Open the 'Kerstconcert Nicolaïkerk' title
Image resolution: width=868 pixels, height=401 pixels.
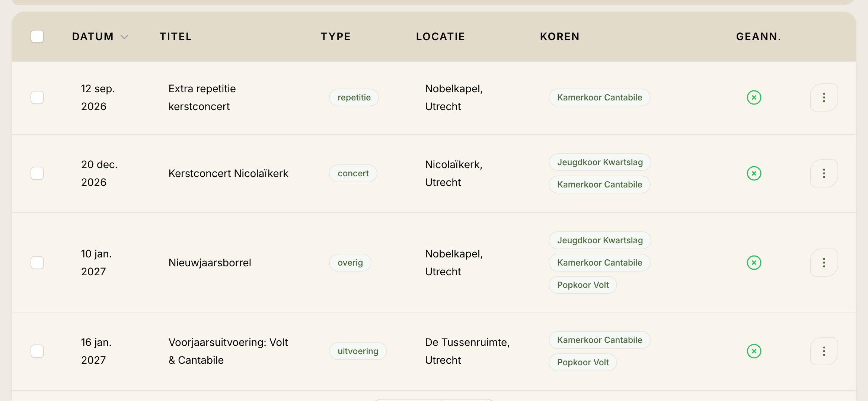(x=229, y=173)
